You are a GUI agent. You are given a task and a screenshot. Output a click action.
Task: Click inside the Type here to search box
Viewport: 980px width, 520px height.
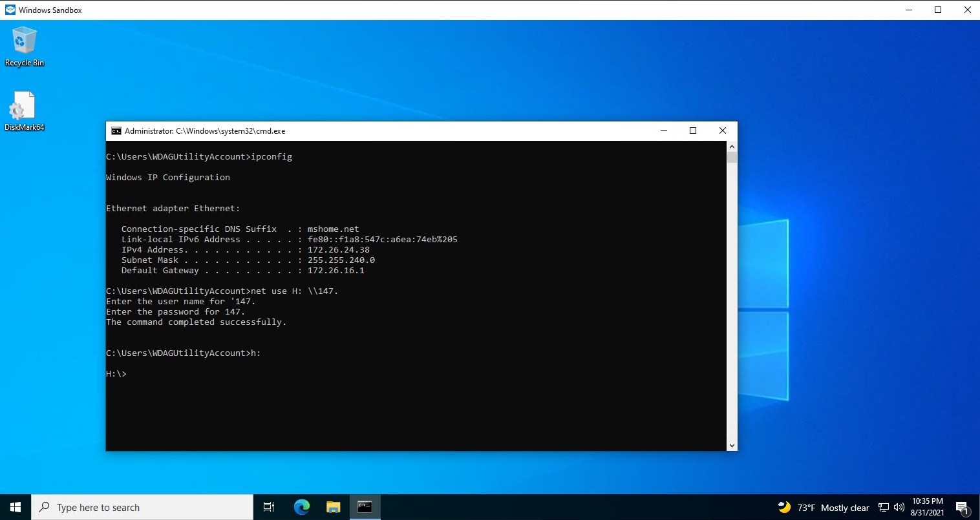tap(129, 506)
